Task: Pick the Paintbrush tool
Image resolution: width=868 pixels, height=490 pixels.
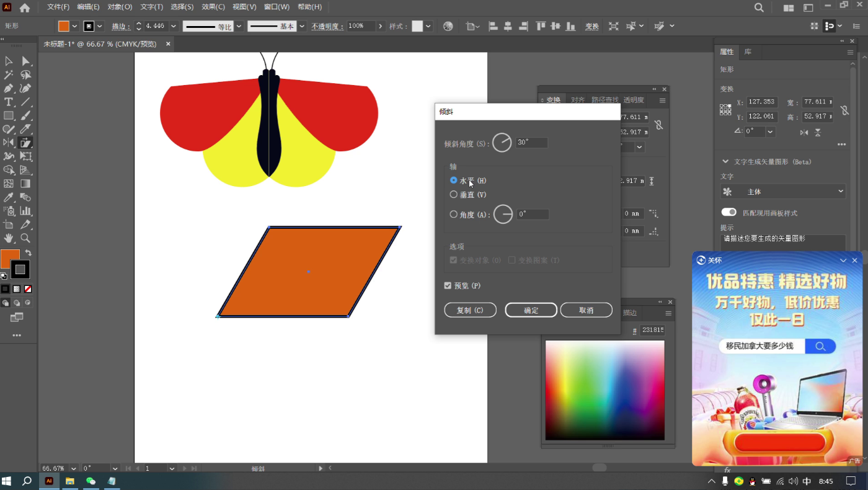Action: click(x=25, y=115)
